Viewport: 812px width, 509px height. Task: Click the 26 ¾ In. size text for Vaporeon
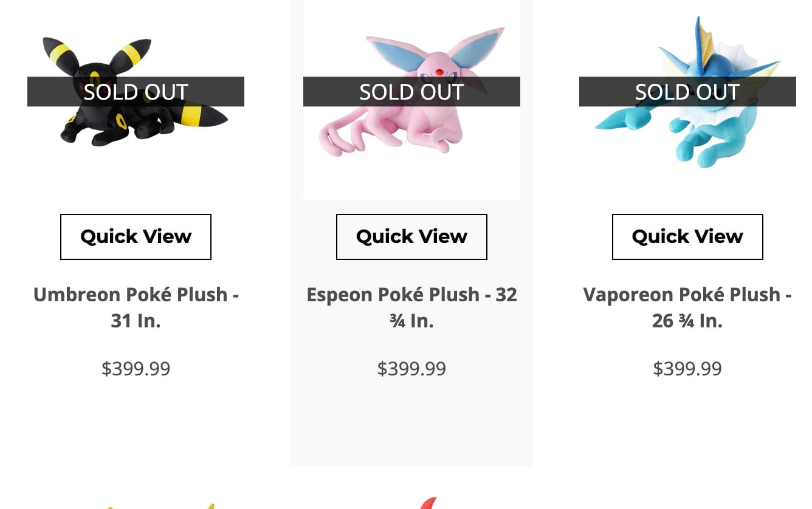687,321
